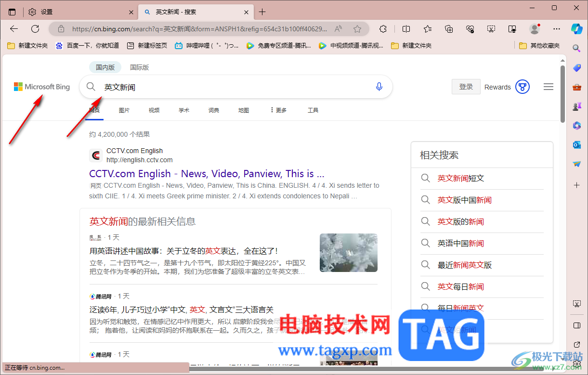Open the browser settings and more menu
The height and width of the screenshot is (375, 588).
(557, 29)
